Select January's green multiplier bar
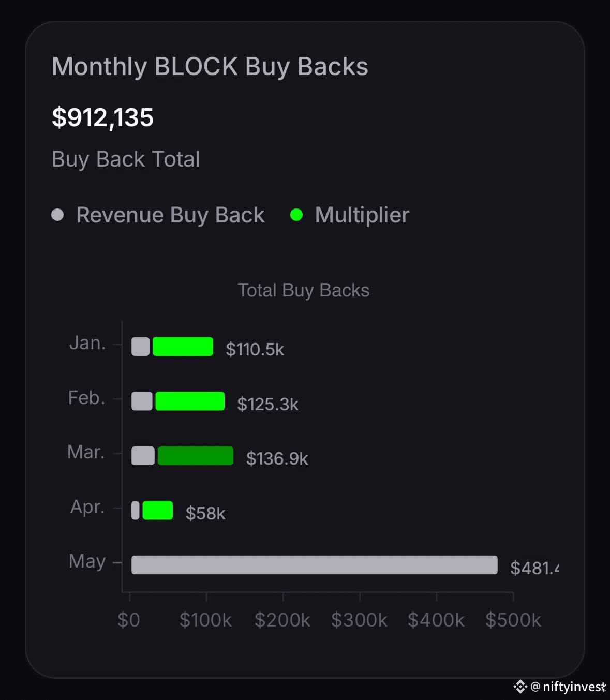Screen dimensions: 610x700 point(183,347)
